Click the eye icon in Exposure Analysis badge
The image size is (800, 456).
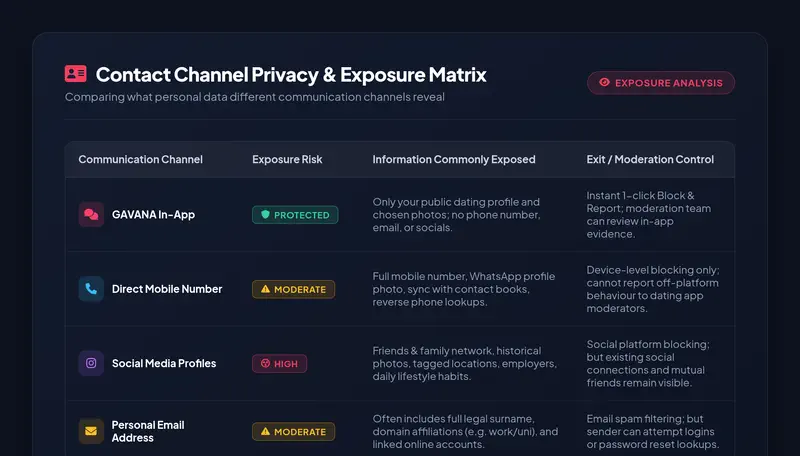pyautogui.click(x=605, y=82)
